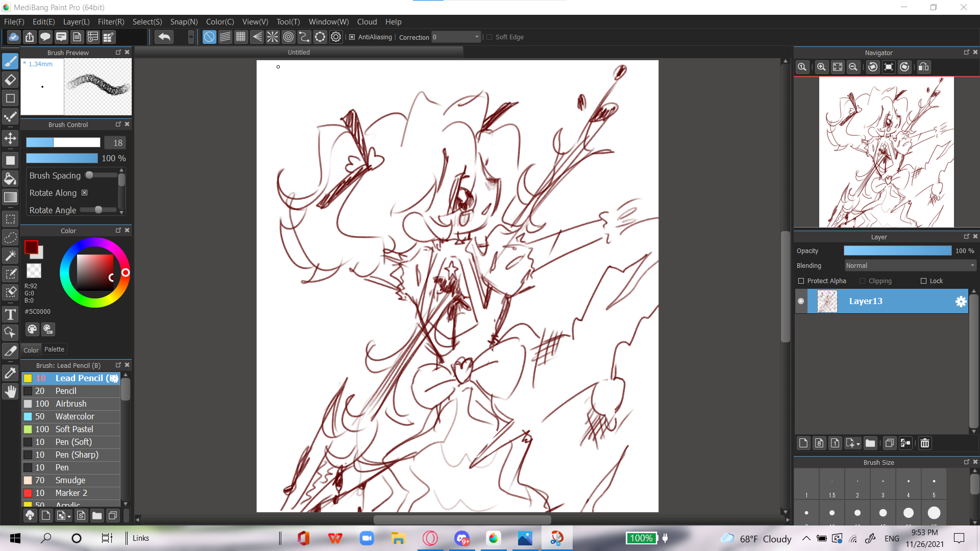Screen dimensions: 980x551
Task: Select the Watercolor brush
Action: pyautogui.click(x=71, y=416)
